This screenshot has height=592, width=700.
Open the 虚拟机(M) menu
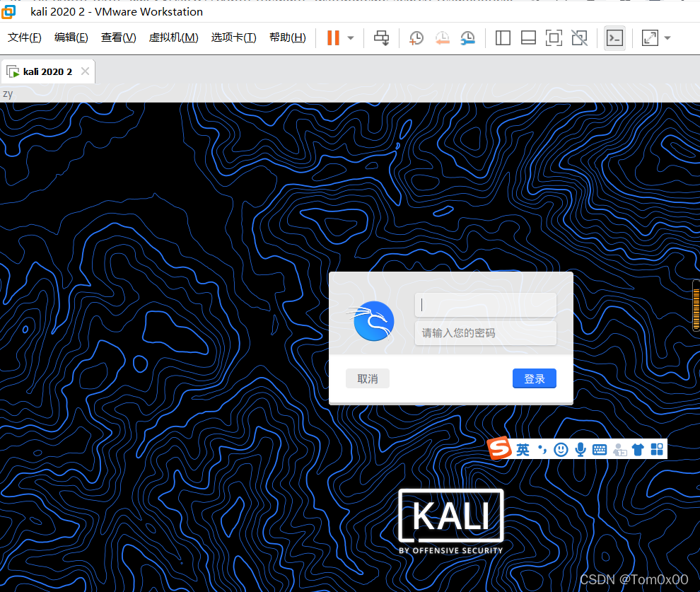coord(173,37)
